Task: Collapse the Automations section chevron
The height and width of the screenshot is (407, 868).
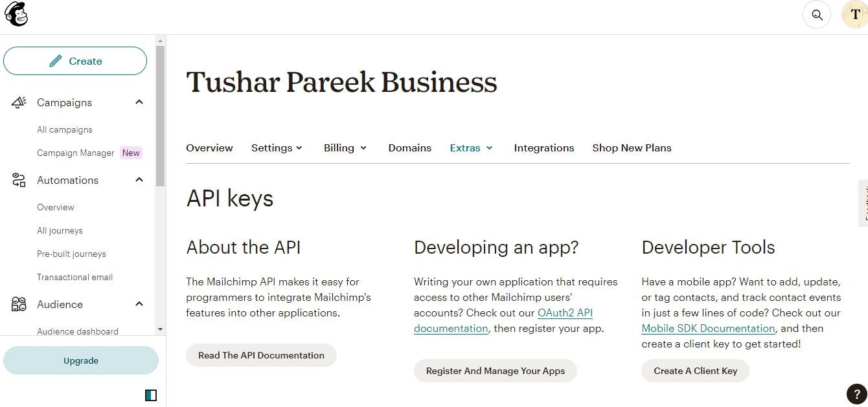Action: [x=139, y=180]
